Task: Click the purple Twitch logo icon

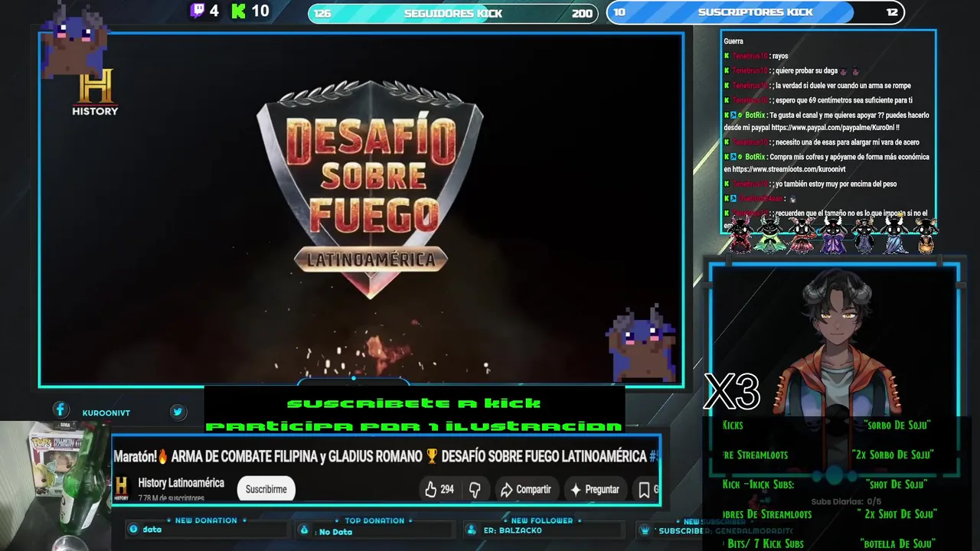Action: pos(198,11)
